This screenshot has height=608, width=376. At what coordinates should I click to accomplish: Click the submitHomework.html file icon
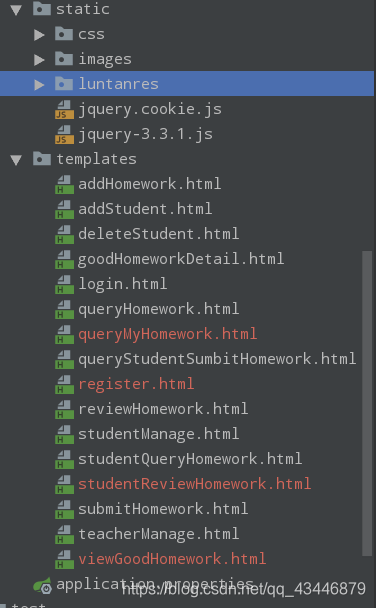(x=64, y=510)
